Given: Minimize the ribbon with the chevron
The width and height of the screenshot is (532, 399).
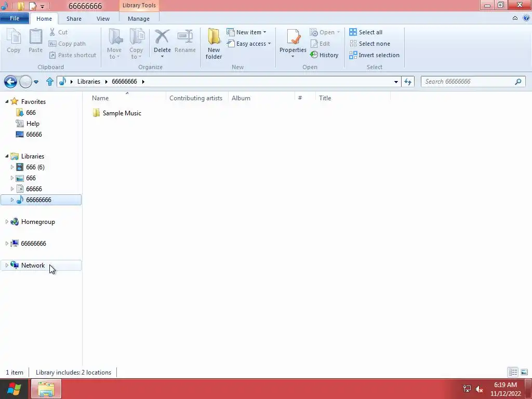Looking at the screenshot, I should (515, 18).
